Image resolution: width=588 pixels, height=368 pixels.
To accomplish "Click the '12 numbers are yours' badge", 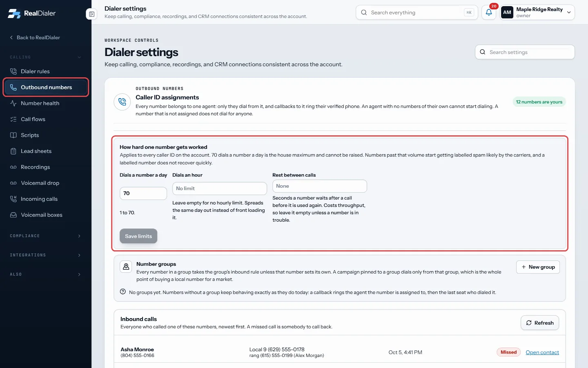I will point(539,102).
